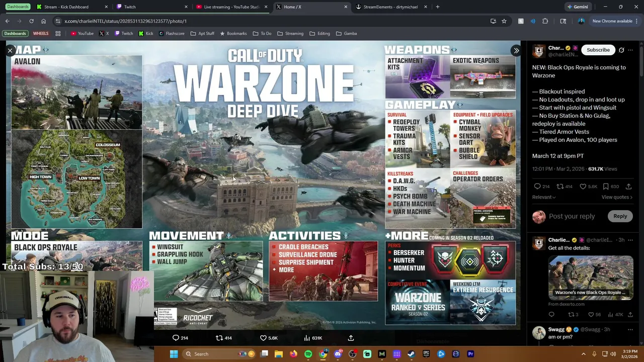Expand the Relevant replies sort dropdown
This screenshot has width=644, height=362.
click(x=544, y=197)
